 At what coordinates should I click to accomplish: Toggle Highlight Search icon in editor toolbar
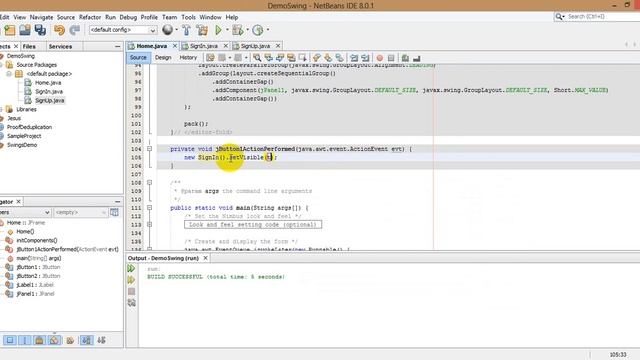click(291, 58)
